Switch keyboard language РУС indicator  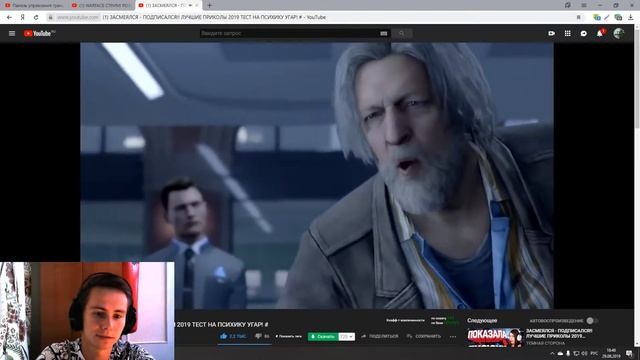coord(594,353)
